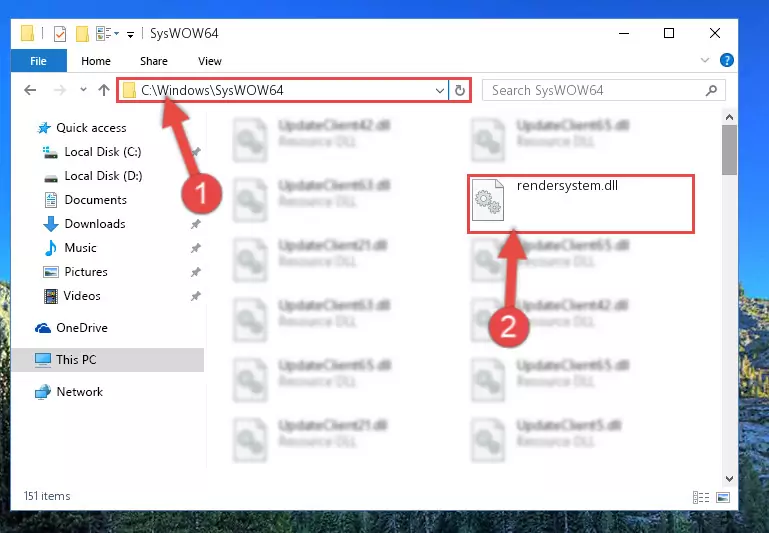Click the Search SysWOW64 box
Image resolution: width=769 pixels, height=533 pixels.
tap(604, 90)
